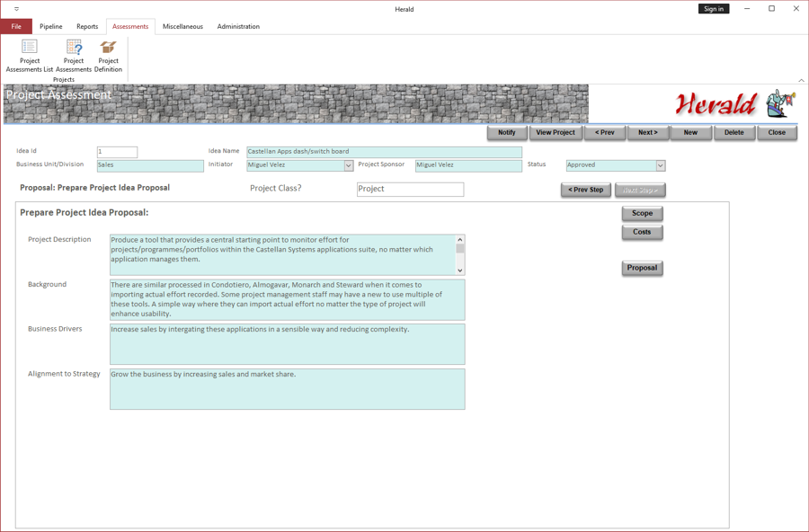
Task: Go to previous record with < Prev
Action: coord(605,133)
